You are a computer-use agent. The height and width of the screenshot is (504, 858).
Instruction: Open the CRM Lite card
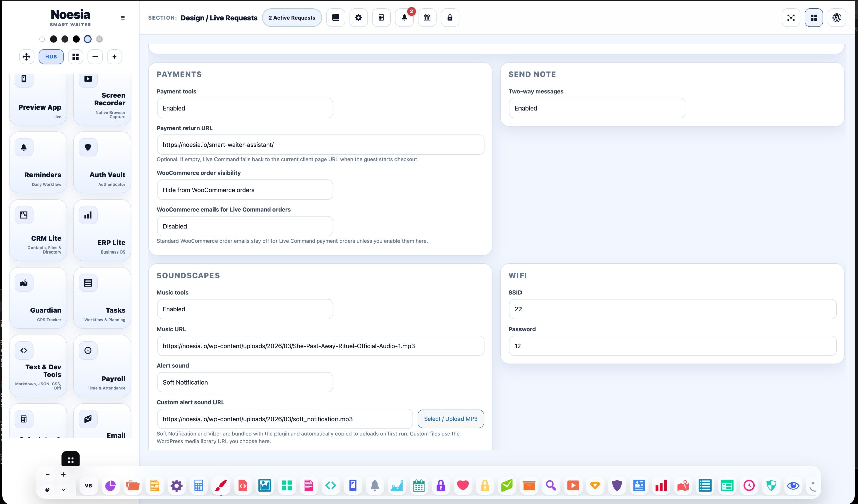tap(38, 230)
